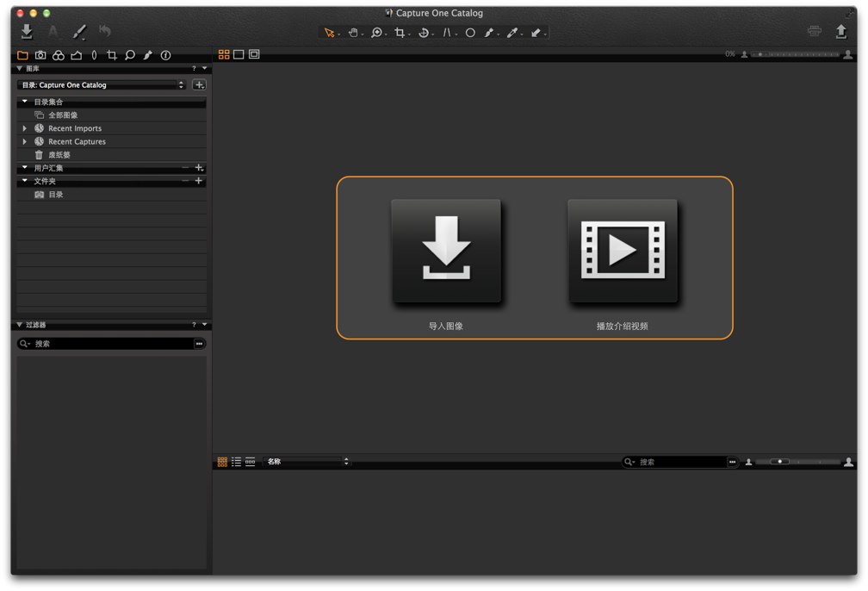Select the Recent Captures row
Image resolution: width=868 pixels, height=591 pixels.
tap(111, 142)
